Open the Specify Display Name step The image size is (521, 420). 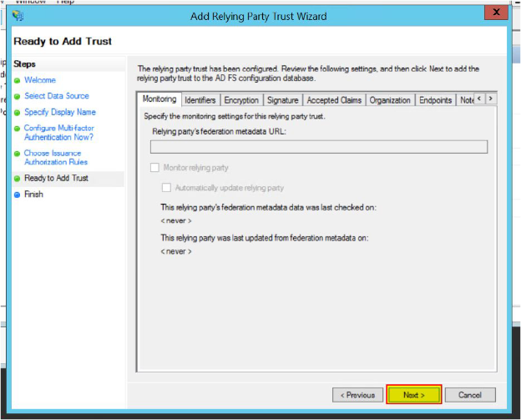coord(59,112)
